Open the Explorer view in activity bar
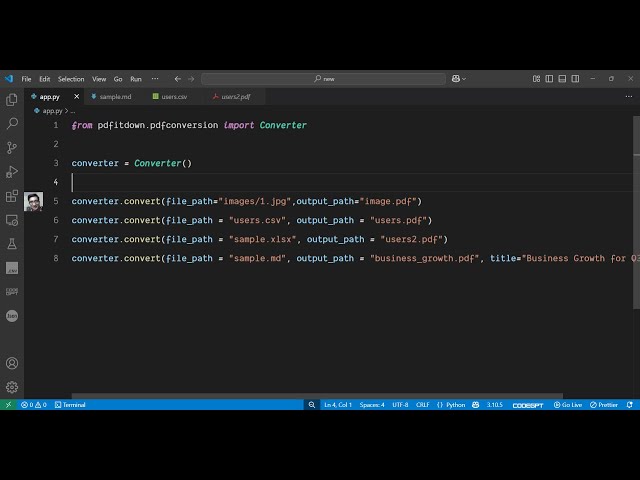The height and width of the screenshot is (480, 640). point(12,100)
